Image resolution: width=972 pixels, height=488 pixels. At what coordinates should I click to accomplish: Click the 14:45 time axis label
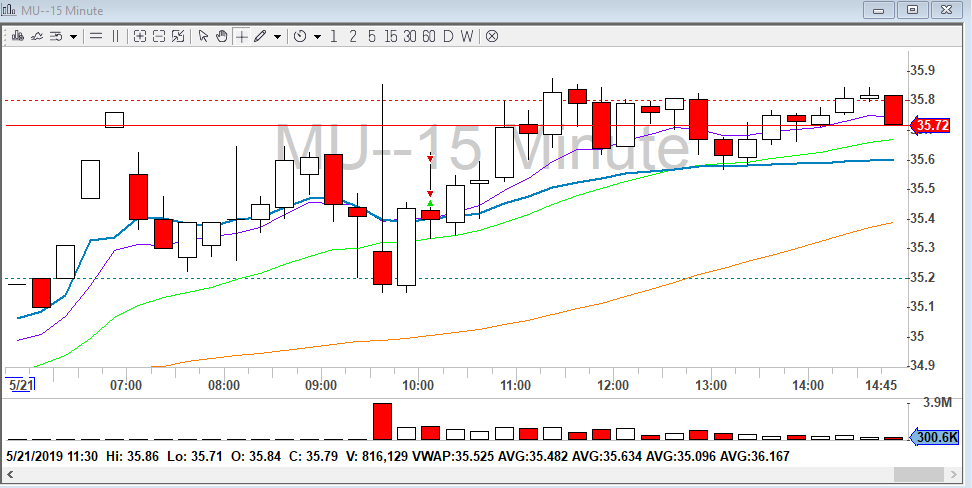point(881,386)
